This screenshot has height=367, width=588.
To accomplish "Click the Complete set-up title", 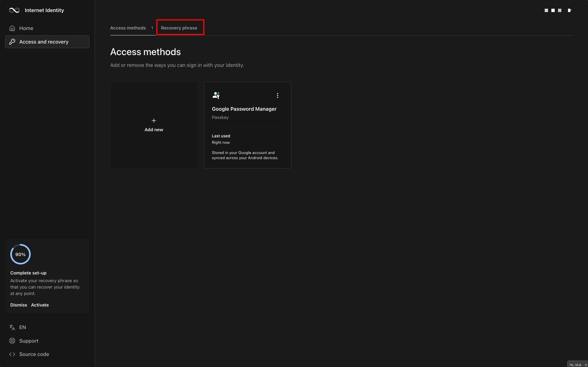I will [x=28, y=273].
